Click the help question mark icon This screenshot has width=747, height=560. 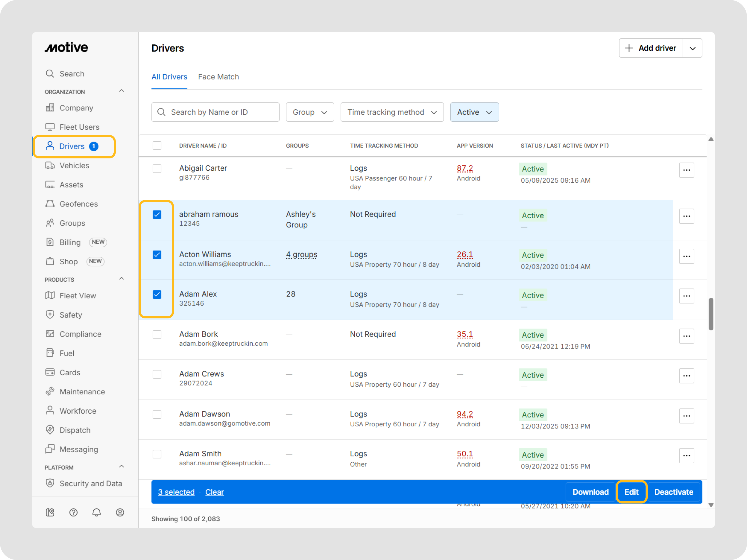[x=73, y=512]
